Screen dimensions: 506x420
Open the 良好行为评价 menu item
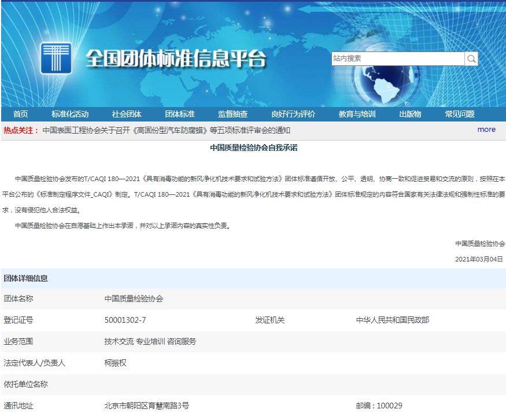click(x=293, y=114)
